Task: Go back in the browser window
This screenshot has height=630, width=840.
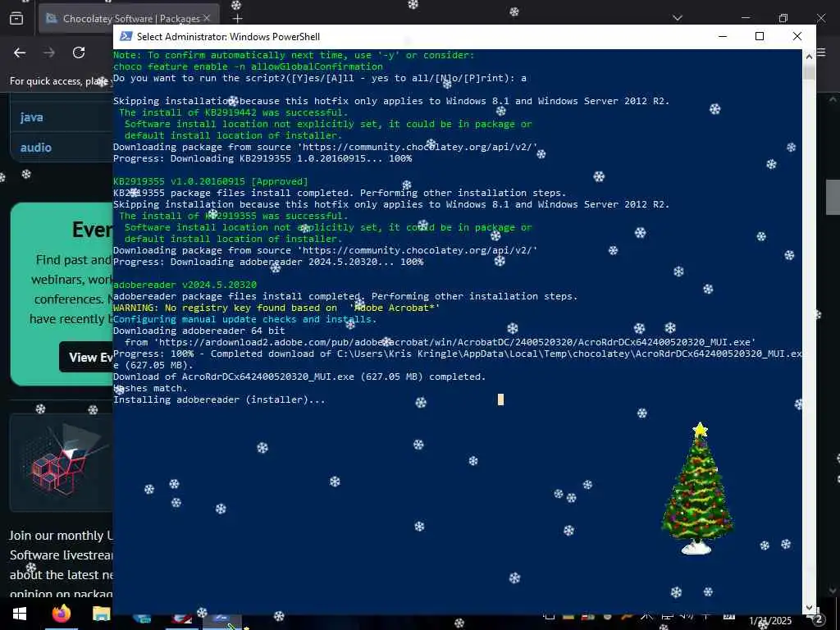Action: pos(20,52)
